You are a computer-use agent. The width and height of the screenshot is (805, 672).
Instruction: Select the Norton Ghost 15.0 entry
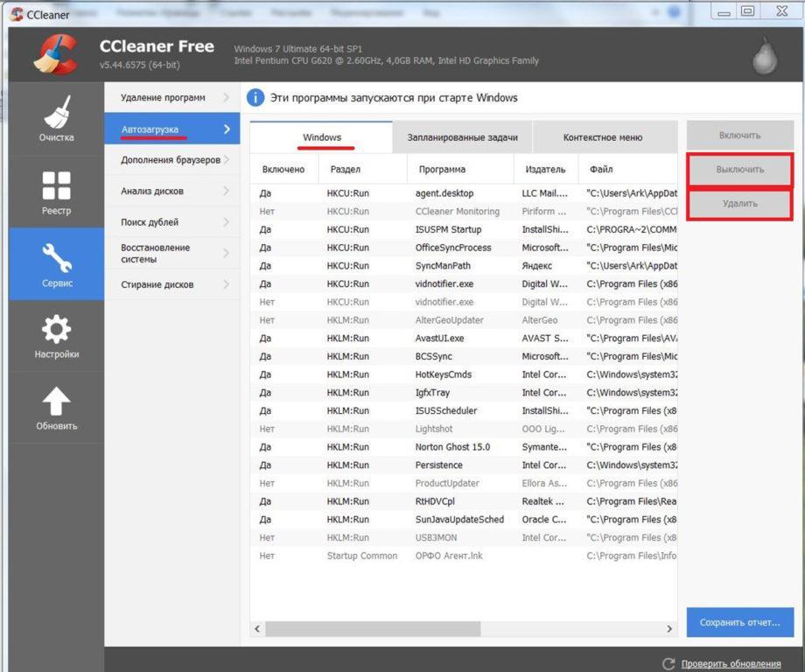click(464, 447)
